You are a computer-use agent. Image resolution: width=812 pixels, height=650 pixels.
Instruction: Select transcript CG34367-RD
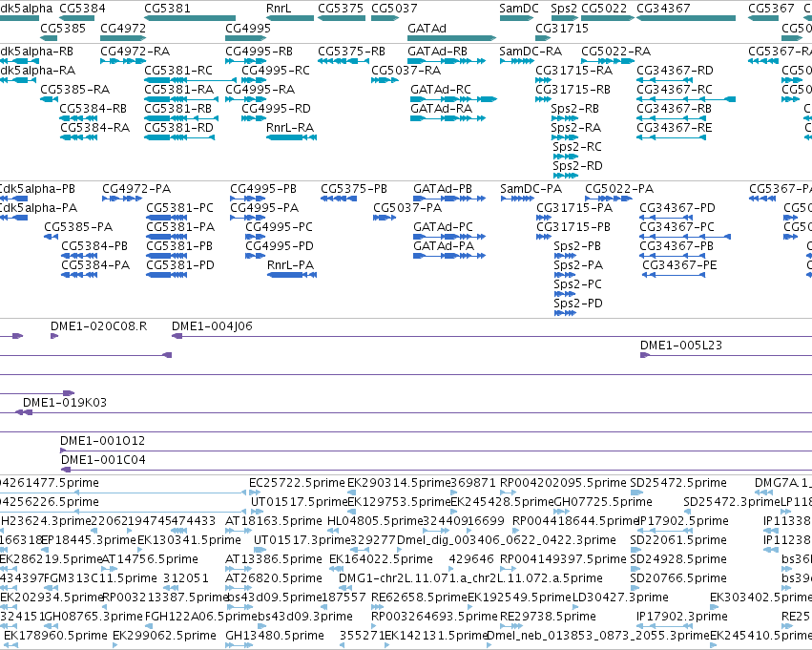click(x=664, y=80)
